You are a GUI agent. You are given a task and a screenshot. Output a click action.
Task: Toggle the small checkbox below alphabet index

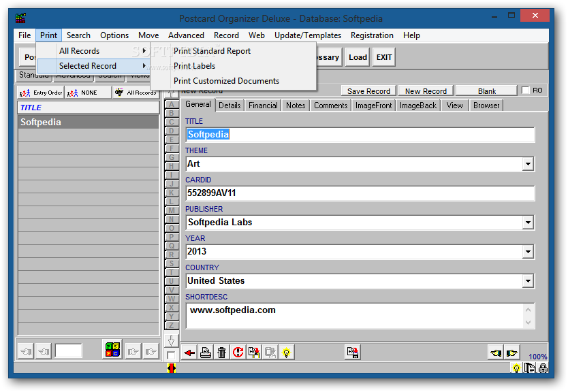point(171,355)
